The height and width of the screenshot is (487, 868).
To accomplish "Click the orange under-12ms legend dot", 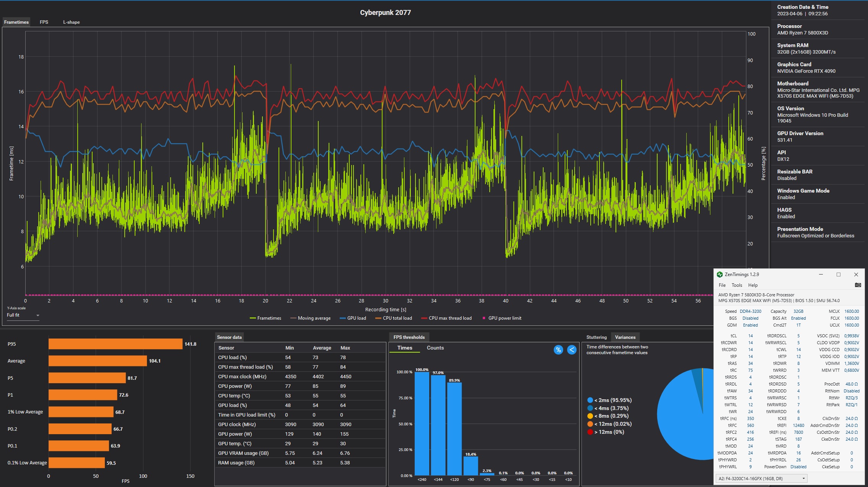I will tap(590, 424).
